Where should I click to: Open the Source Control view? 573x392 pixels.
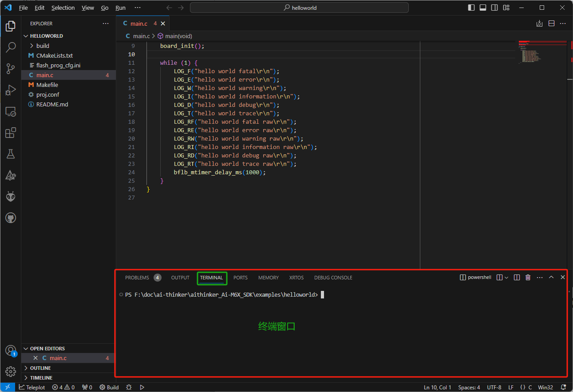pos(11,69)
